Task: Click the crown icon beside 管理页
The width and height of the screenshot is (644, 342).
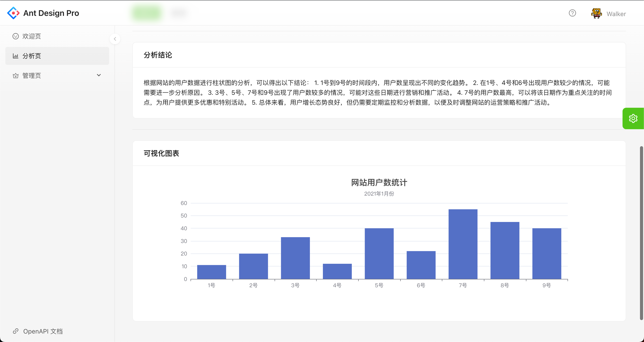Action: pos(15,76)
